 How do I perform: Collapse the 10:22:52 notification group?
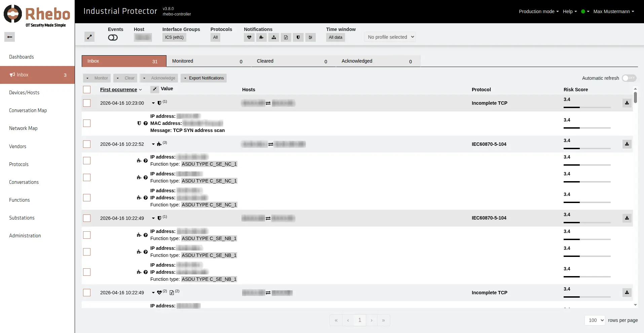coord(153,144)
